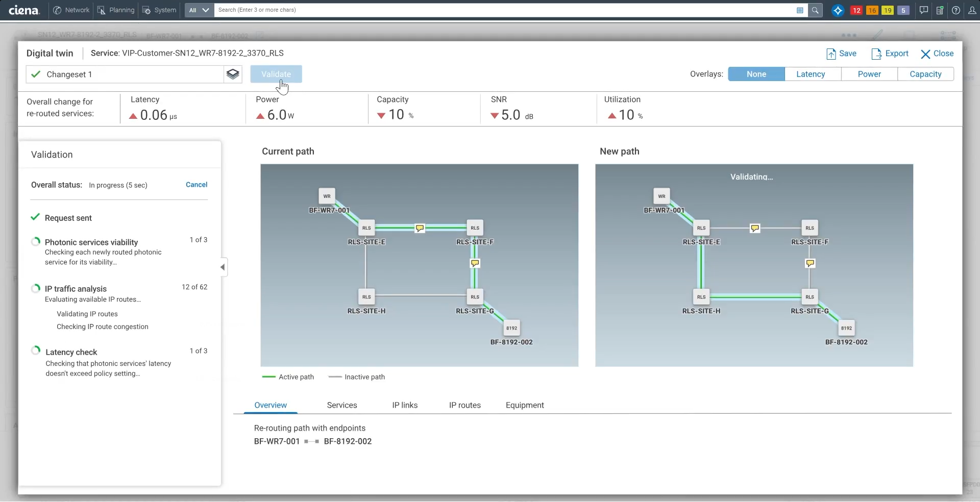This screenshot has width=980, height=502.
Task: Click the Validate button
Action: 276,74
